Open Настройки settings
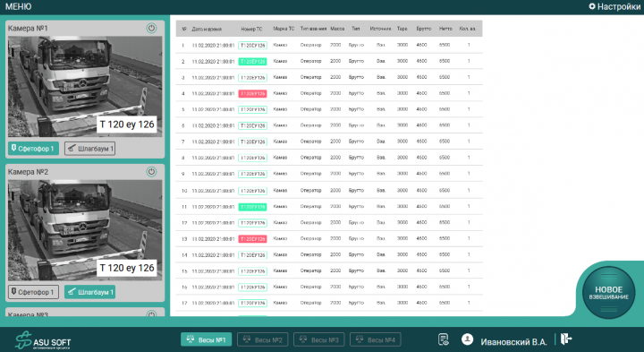 pos(614,6)
